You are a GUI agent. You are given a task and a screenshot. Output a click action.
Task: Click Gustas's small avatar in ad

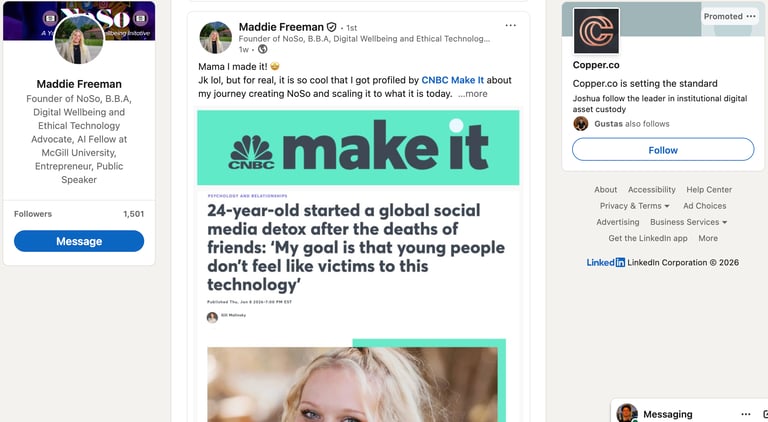click(580, 123)
